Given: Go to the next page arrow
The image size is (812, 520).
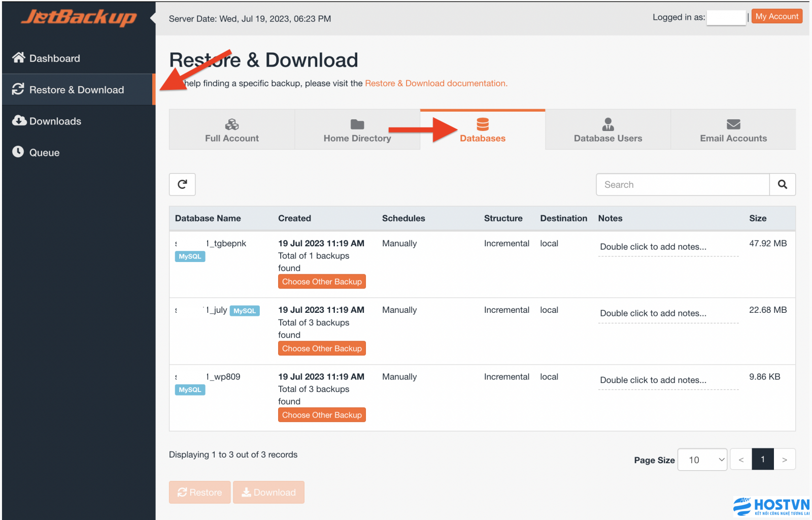Looking at the screenshot, I should 785,460.
